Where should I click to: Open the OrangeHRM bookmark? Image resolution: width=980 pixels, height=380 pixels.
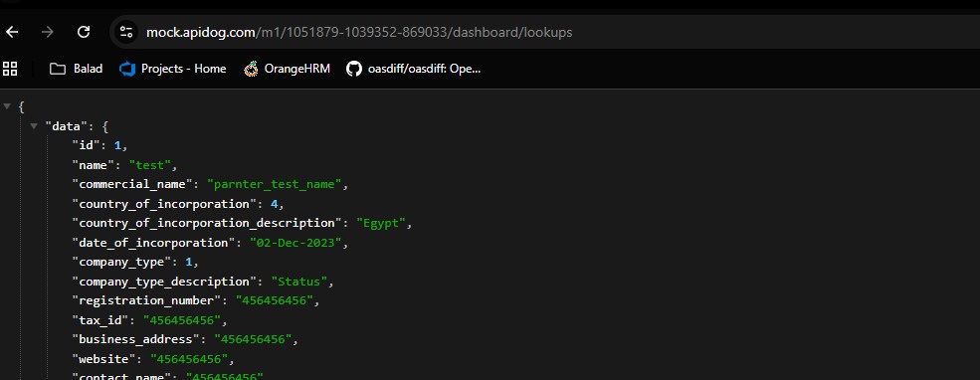(x=287, y=69)
